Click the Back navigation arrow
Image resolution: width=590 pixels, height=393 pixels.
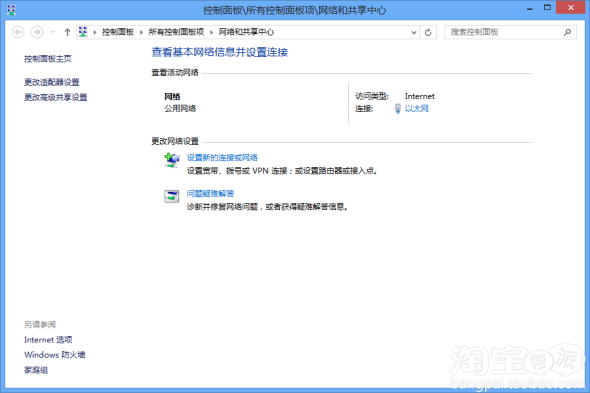click(x=18, y=32)
